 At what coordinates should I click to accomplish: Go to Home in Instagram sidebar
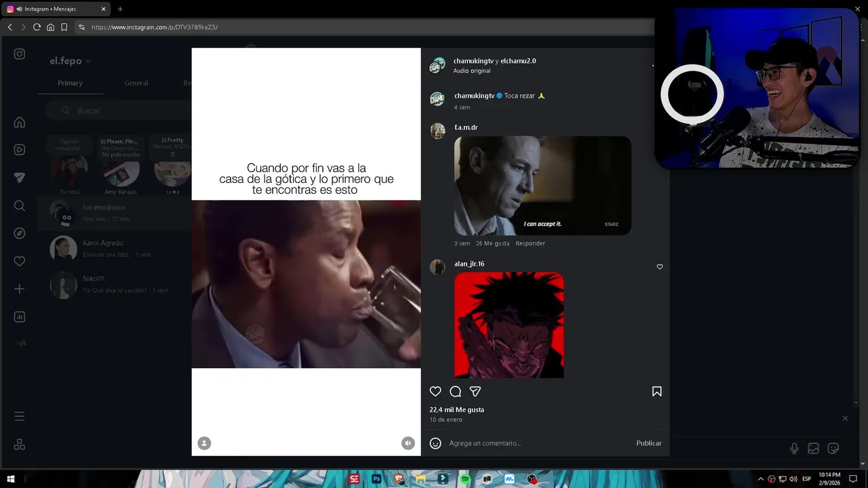[x=20, y=122]
